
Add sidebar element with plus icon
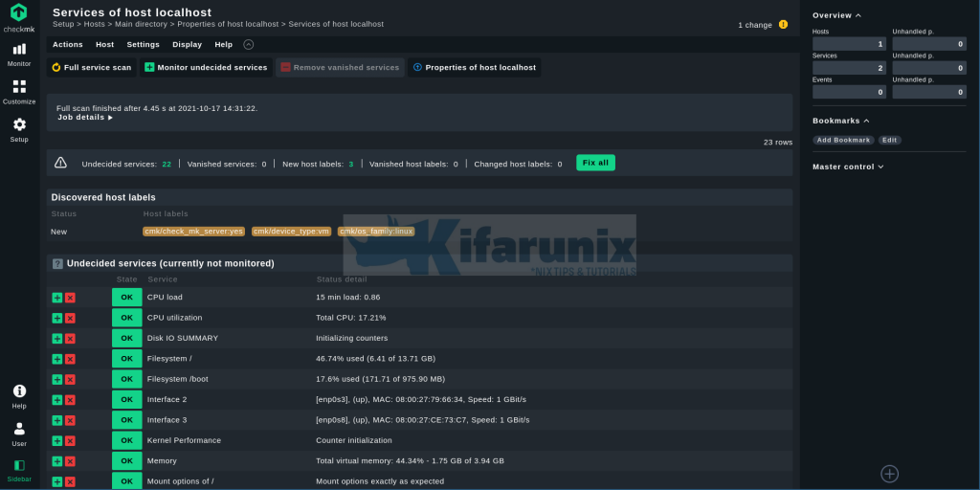click(889, 474)
